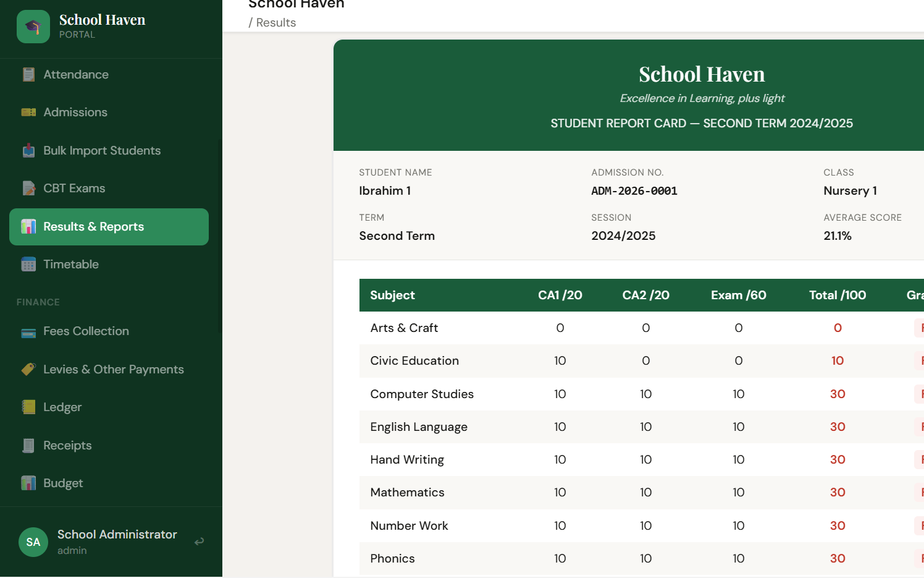The height and width of the screenshot is (578, 924).
Task: Click the average score 21.1%
Action: [837, 236]
